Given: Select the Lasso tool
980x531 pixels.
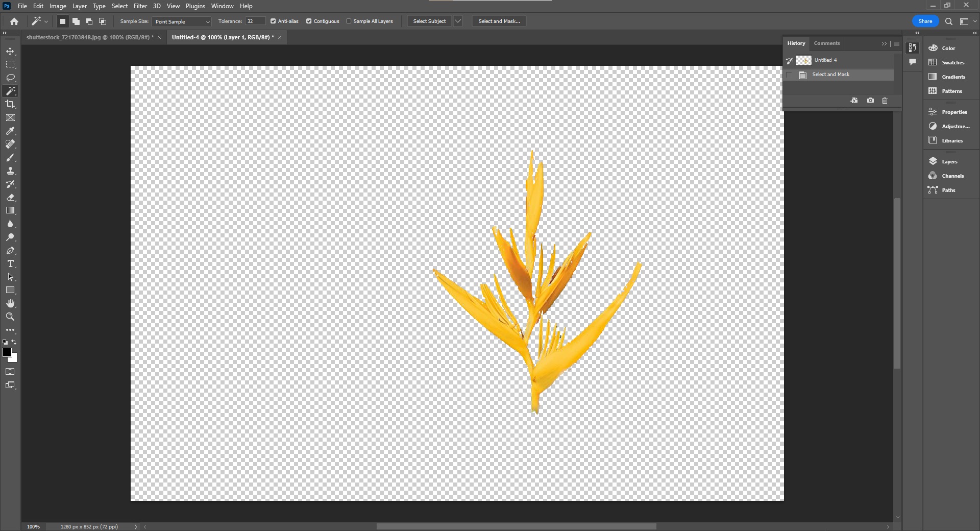Looking at the screenshot, I should (10, 78).
